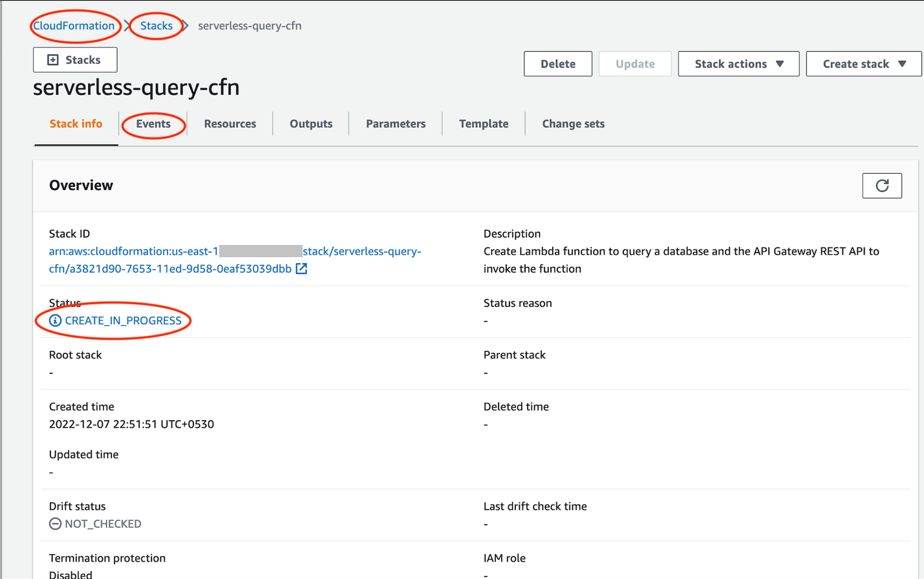View the Parameters tab
Image resolution: width=924 pixels, height=579 pixels.
coord(396,124)
